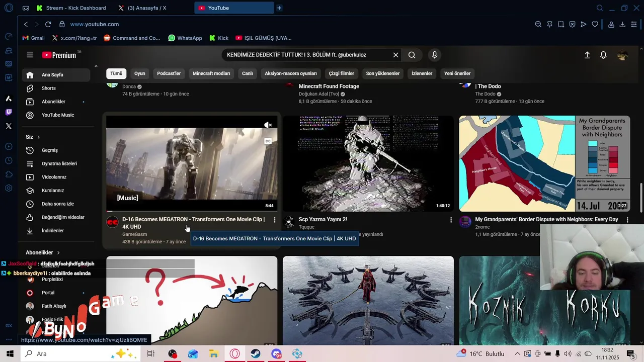Open Geçmiş history in sidebar
Viewport: 644px width, 362px height.
coord(56,150)
